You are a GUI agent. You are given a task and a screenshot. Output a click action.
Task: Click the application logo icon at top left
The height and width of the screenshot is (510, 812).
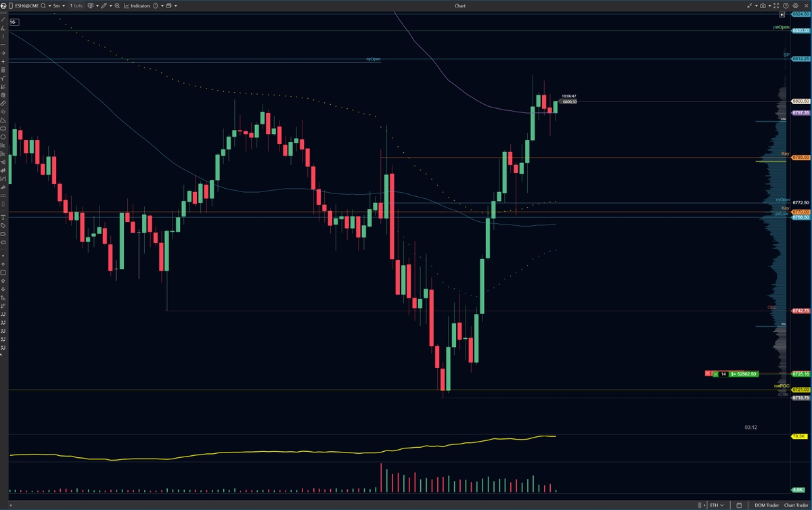pyautogui.click(x=3, y=5)
